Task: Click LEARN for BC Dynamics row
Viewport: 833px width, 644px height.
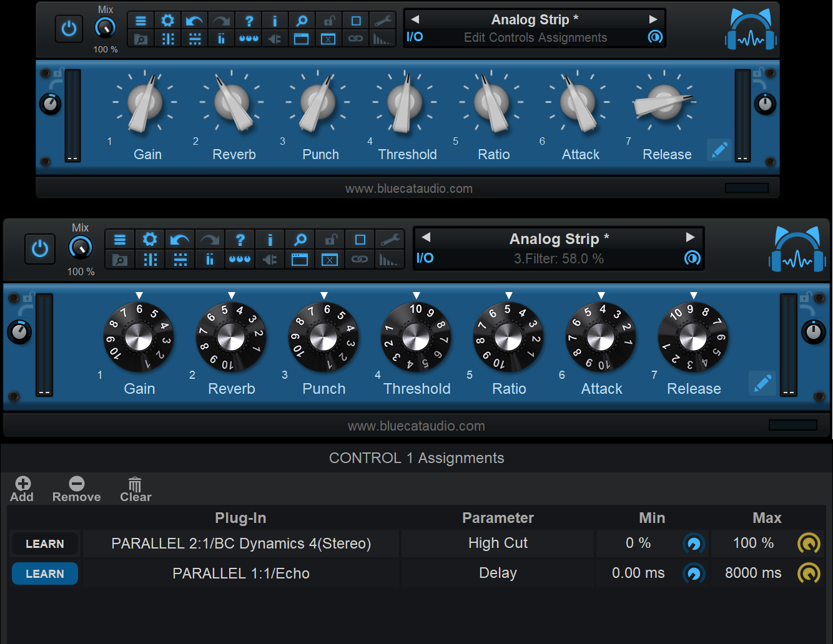Action: [45, 544]
